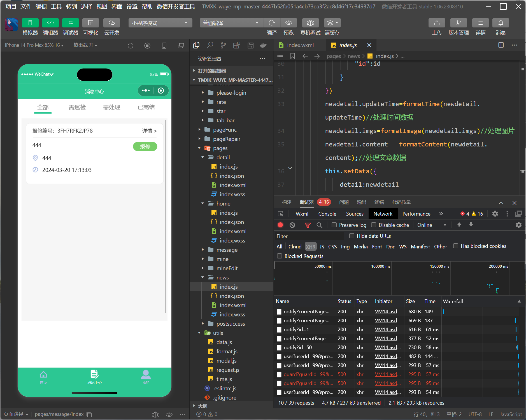Click the network Filter input field
The image size is (526, 420).
[310, 236]
